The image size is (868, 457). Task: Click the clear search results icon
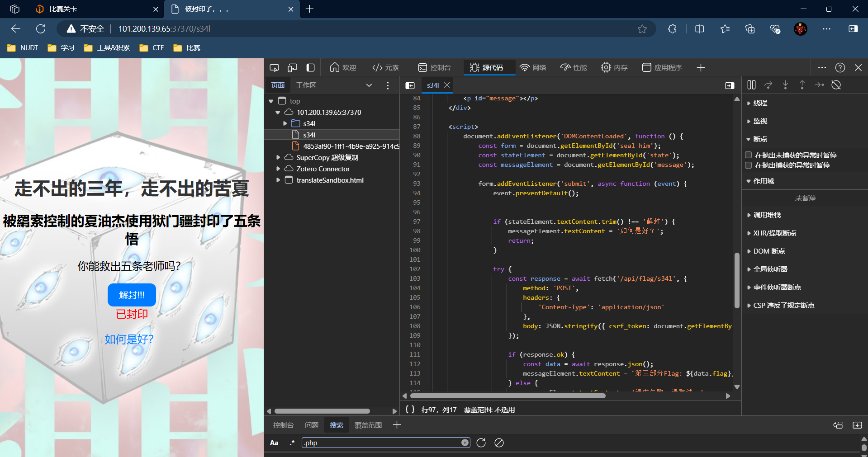click(499, 443)
